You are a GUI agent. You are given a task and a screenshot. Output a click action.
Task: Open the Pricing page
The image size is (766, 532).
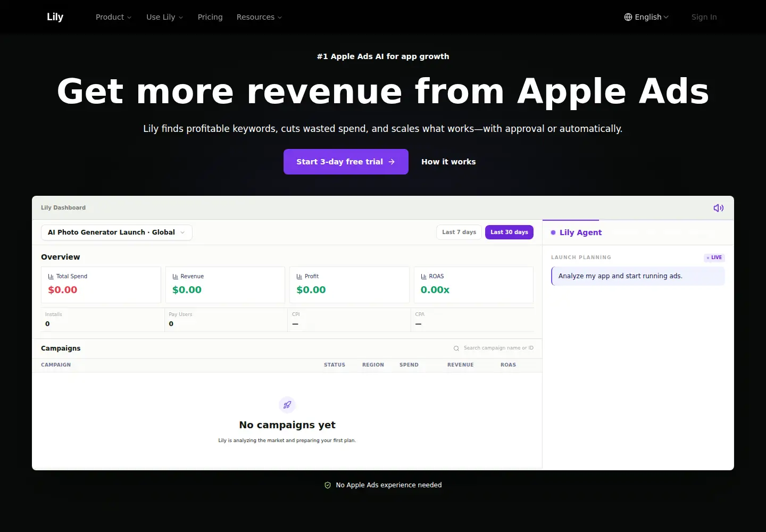coord(210,17)
